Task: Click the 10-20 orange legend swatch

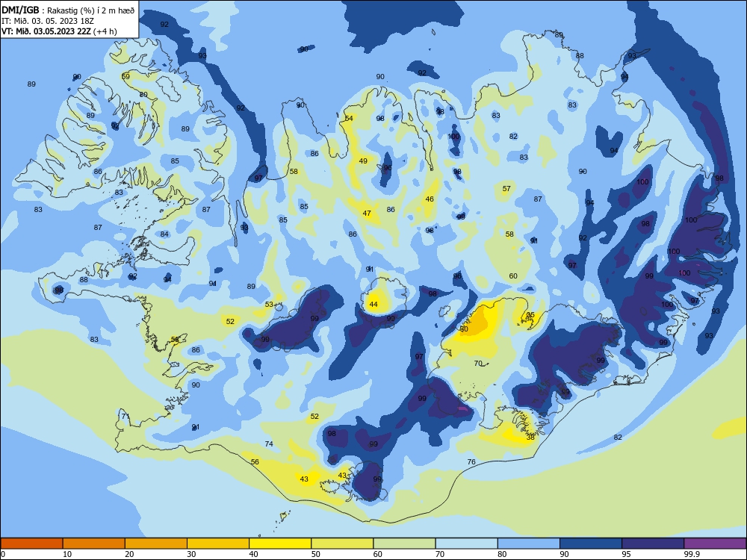Action: pyautogui.click(x=94, y=544)
